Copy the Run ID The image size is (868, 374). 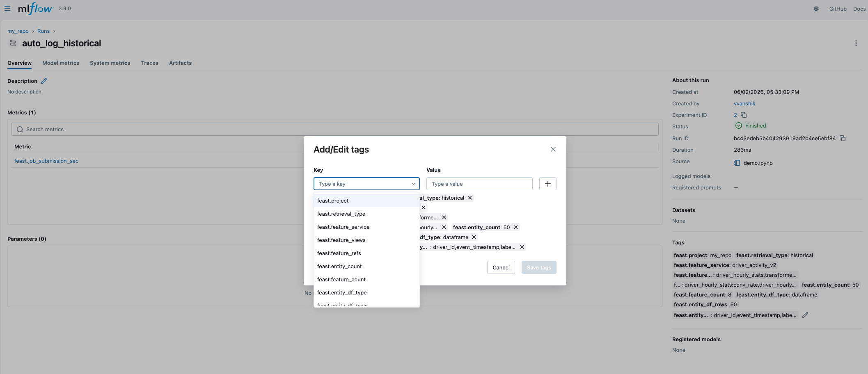click(843, 138)
